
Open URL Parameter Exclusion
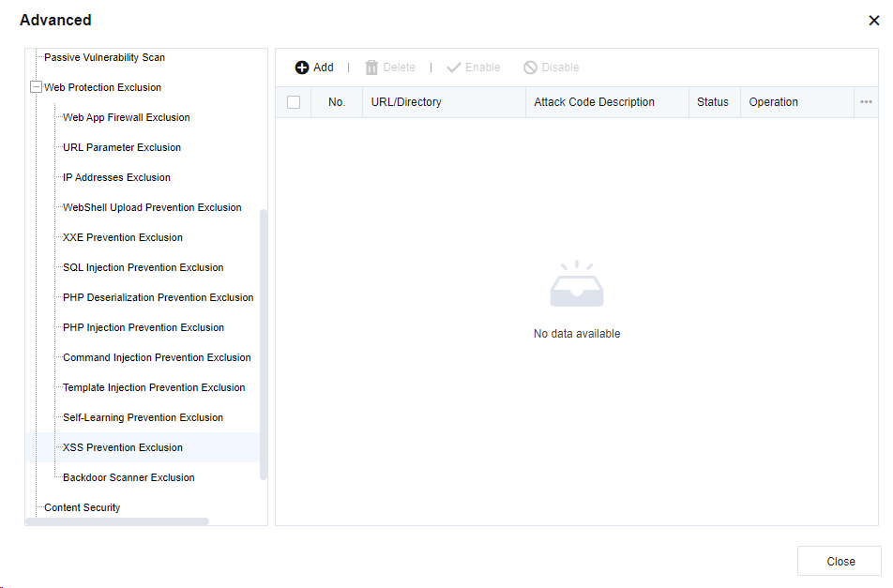pyautogui.click(x=122, y=147)
